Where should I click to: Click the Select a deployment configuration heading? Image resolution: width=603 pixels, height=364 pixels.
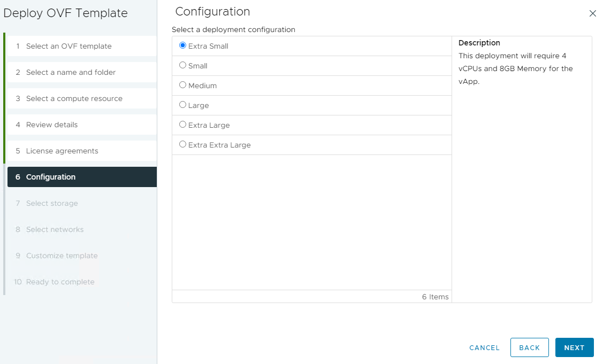234,29
